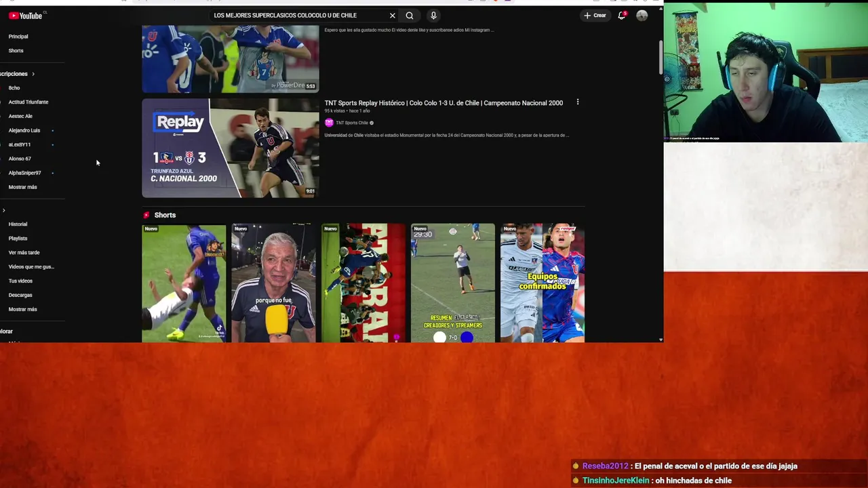Start voice search with the microphone icon

coord(433,16)
